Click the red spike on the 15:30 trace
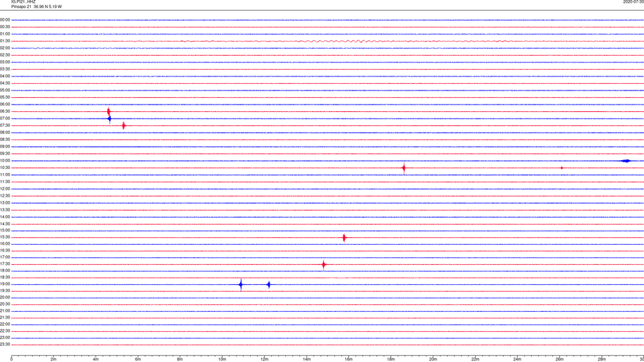The height and width of the screenshot is (362, 644). (344, 237)
